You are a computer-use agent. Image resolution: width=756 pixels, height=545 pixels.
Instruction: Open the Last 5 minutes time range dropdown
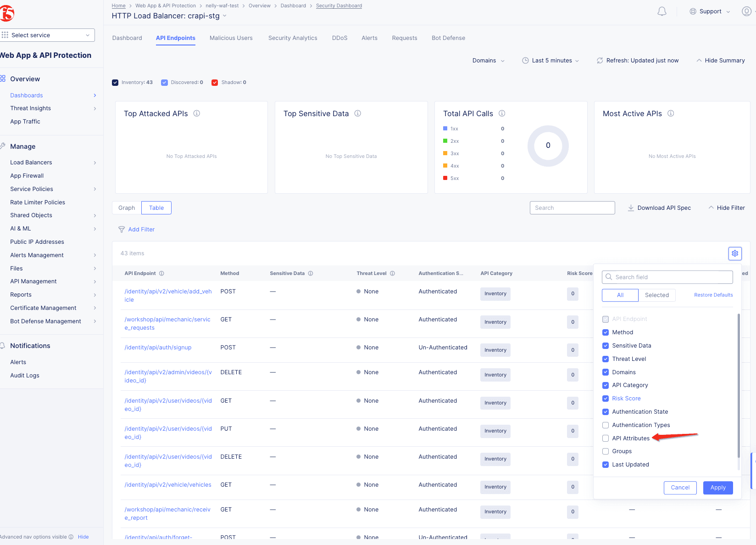(550, 60)
